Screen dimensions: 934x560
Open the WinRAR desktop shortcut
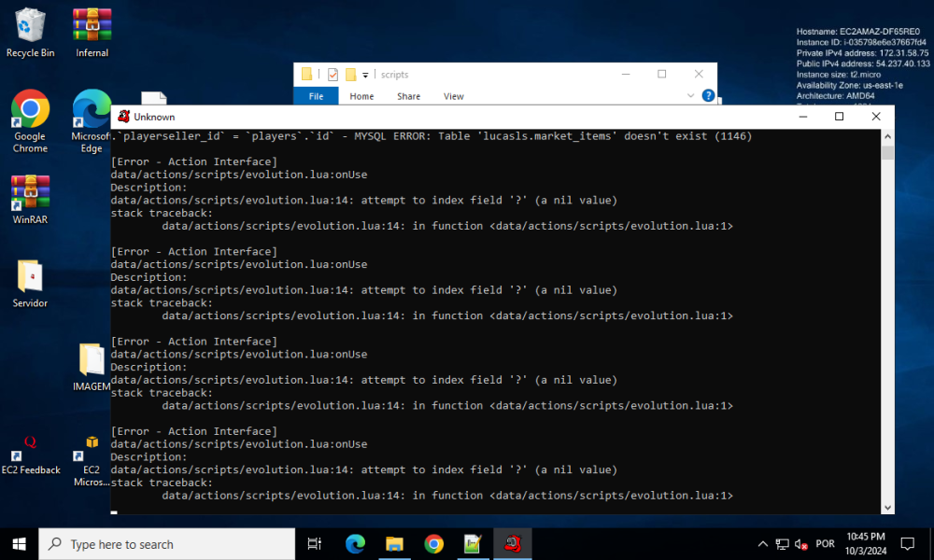(x=30, y=194)
